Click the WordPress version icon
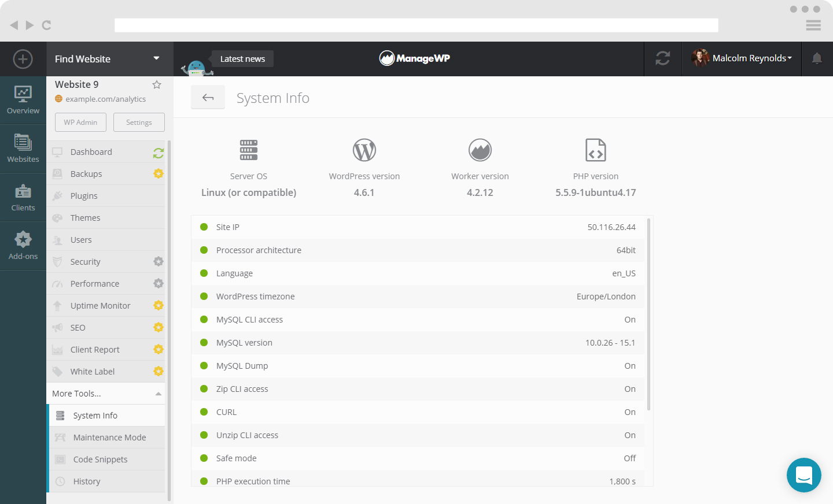Screen dimensions: 833x504 click(x=364, y=150)
